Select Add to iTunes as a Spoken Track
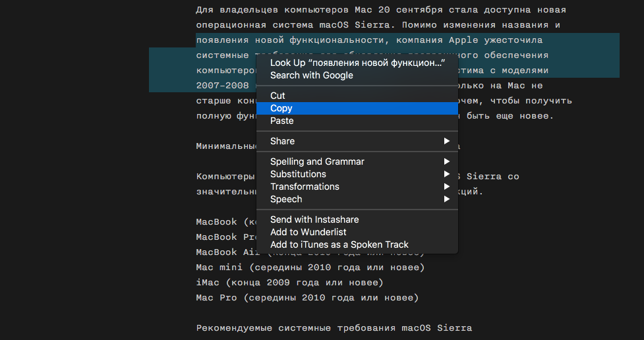This screenshot has width=644, height=340. tap(339, 244)
